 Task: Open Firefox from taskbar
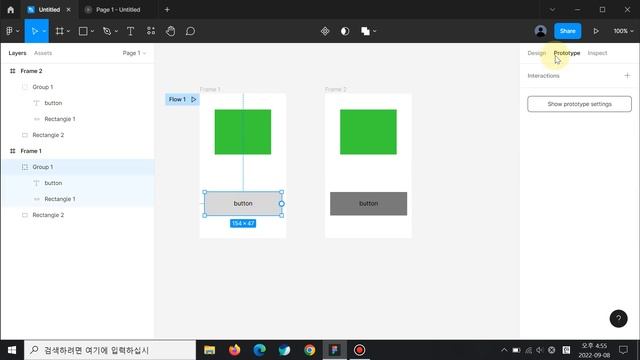tap(235, 350)
